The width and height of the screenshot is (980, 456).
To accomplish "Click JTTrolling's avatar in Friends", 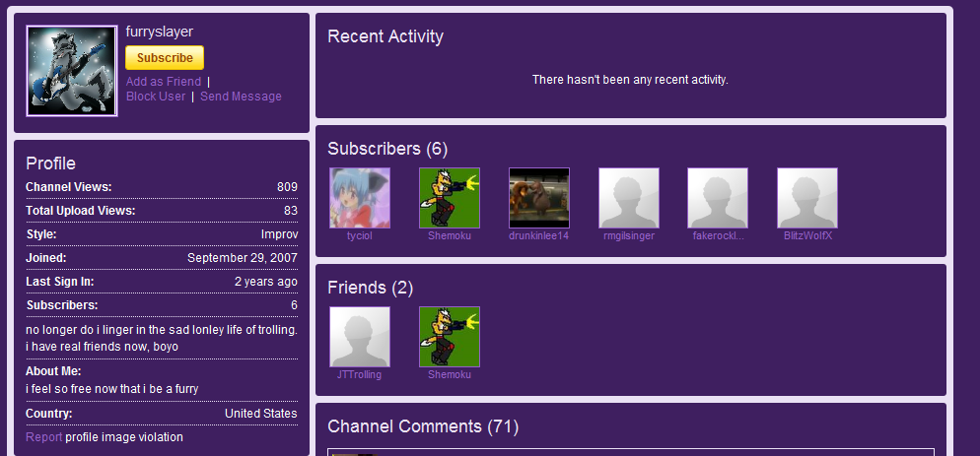I will tap(360, 337).
